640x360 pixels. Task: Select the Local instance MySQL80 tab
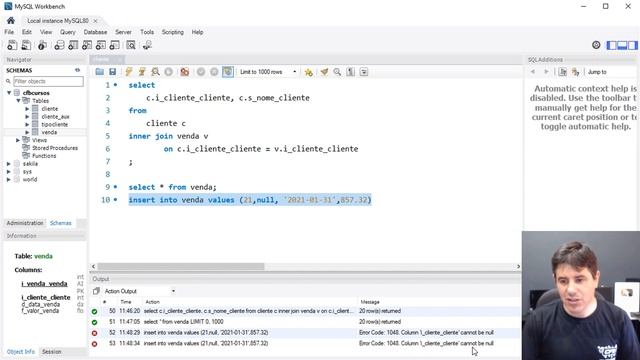tap(58, 20)
